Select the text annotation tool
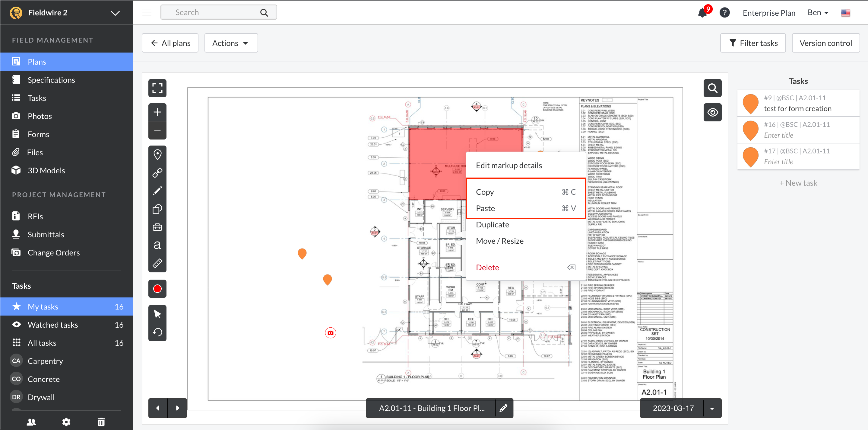 point(157,245)
